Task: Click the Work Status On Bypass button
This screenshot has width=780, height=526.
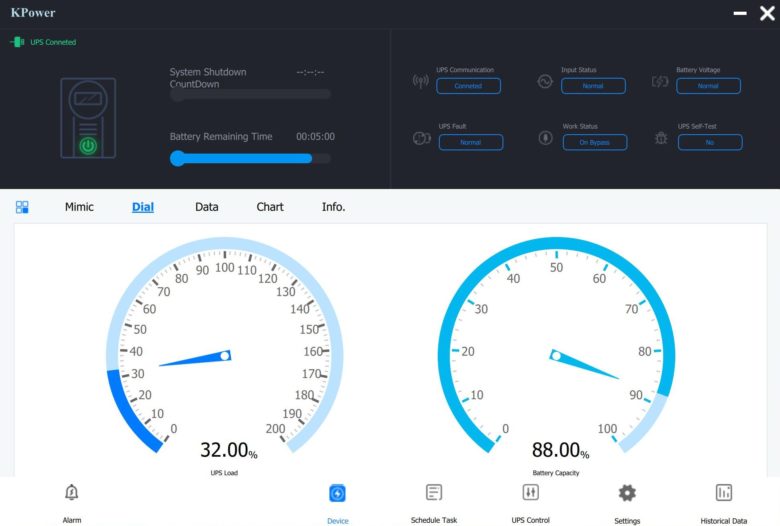Action: pos(594,142)
